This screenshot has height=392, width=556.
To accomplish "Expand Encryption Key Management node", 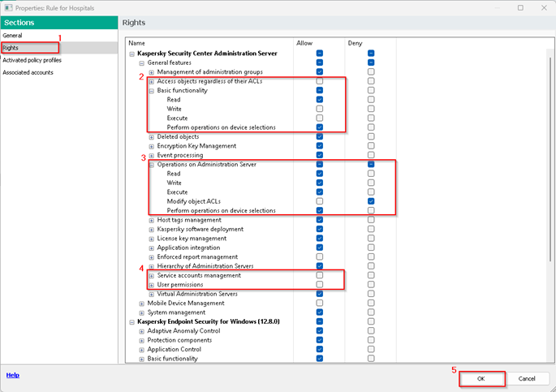I will pyautogui.click(x=152, y=146).
